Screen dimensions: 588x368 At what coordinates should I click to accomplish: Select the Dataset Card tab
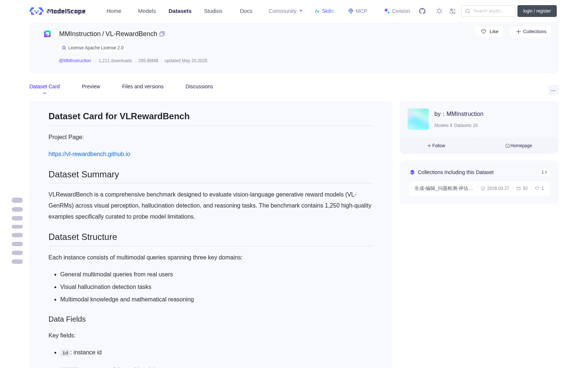pyautogui.click(x=44, y=86)
